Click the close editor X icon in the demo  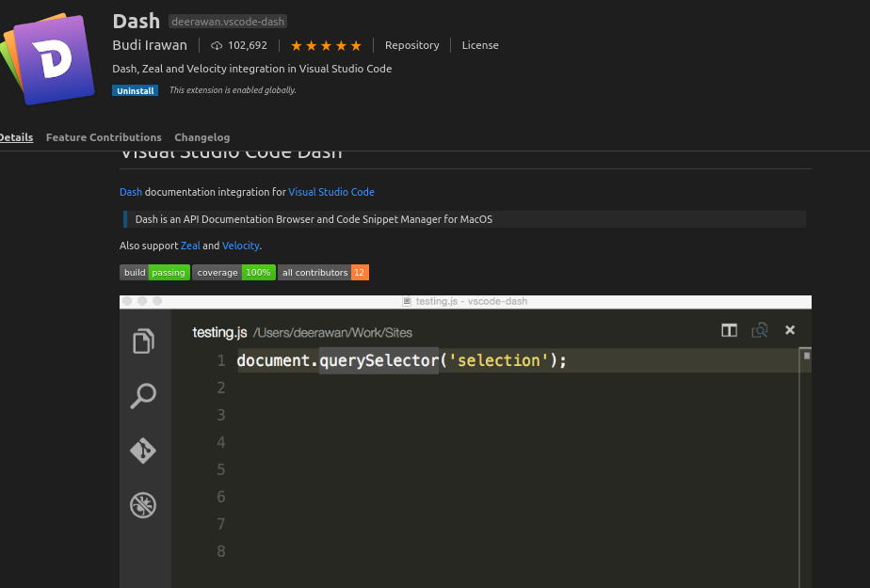point(790,330)
